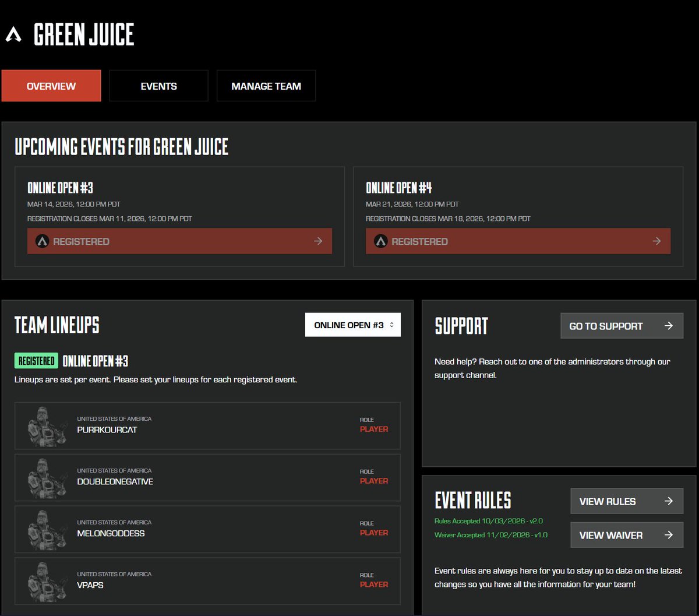Image resolution: width=699 pixels, height=616 pixels.
Task: Open the Overview tab
Action: [51, 86]
